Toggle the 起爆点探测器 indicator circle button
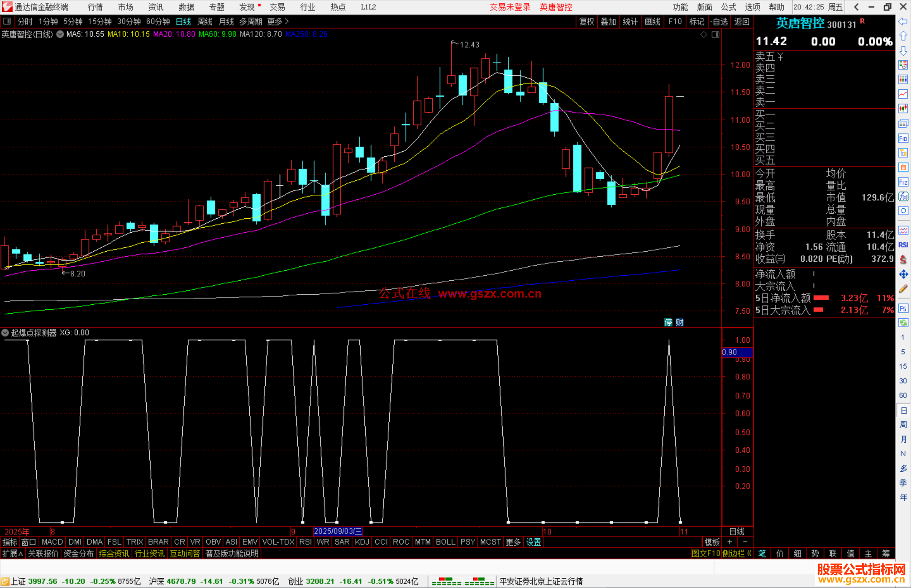The image size is (911, 588). click(5, 333)
